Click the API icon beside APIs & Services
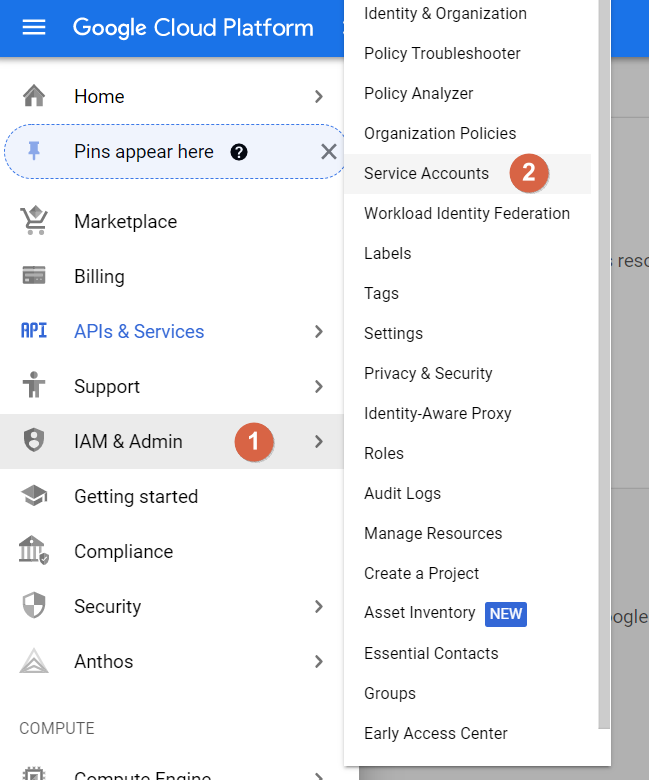This screenshot has height=780, width=649. click(x=34, y=331)
